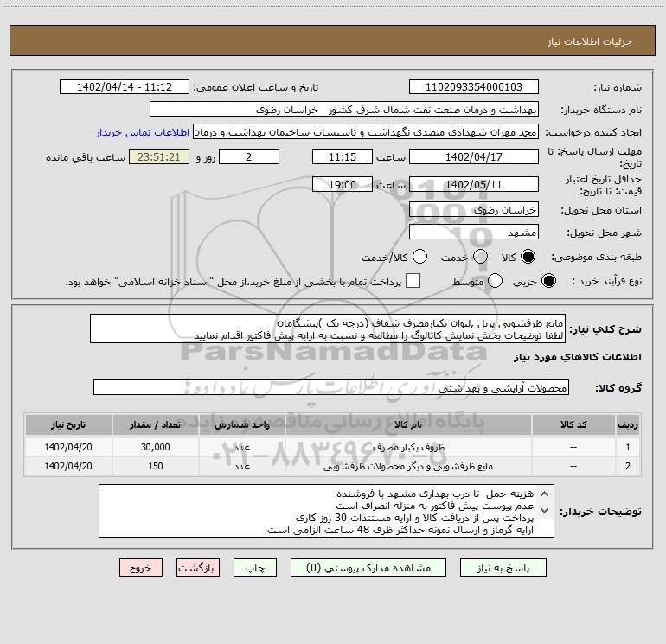Screen dimensions: 666x644
Task: Click the quantity cell 30,000
Action: coord(156,448)
